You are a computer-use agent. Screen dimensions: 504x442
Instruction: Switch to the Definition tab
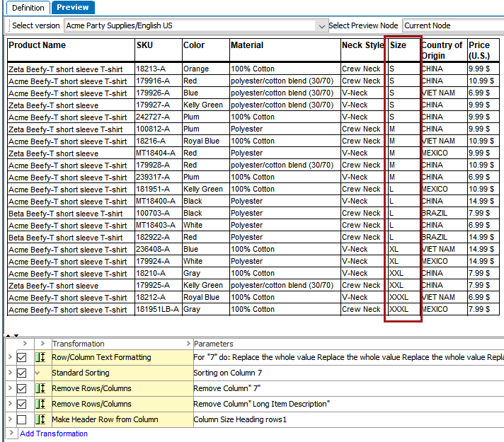(26, 7)
